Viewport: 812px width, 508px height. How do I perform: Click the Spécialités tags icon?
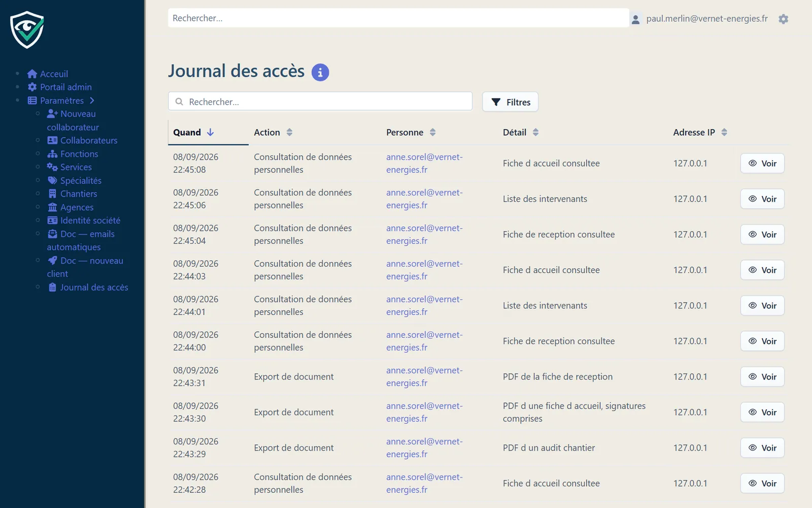pyautogui.click(x=52, y=180)
